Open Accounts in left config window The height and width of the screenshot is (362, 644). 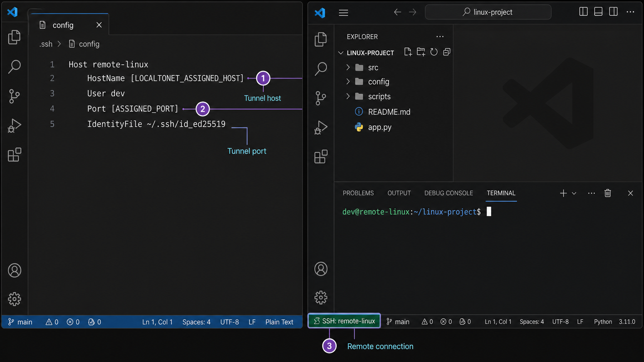click(15, 270)
